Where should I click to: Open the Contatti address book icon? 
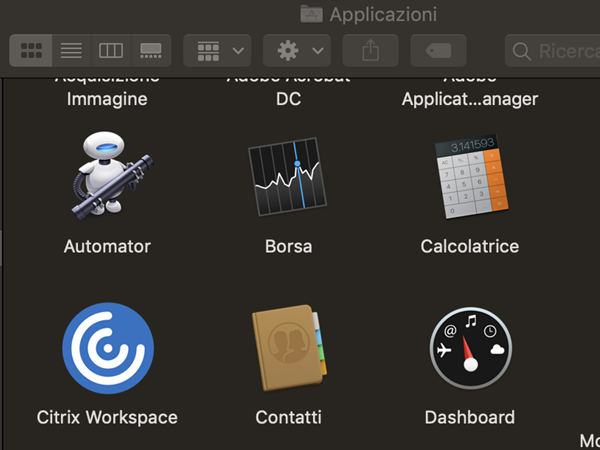(289, 348)
